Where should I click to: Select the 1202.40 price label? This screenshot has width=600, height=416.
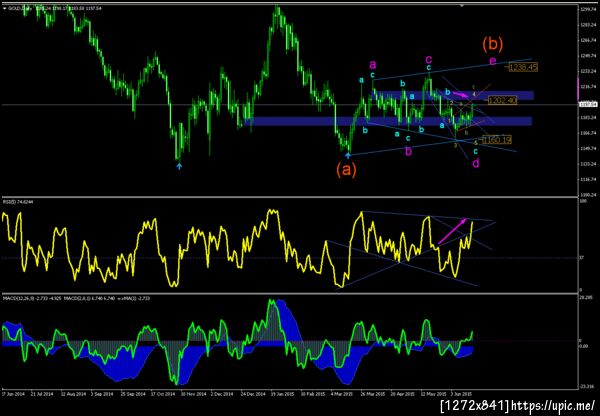click(502, 100)
